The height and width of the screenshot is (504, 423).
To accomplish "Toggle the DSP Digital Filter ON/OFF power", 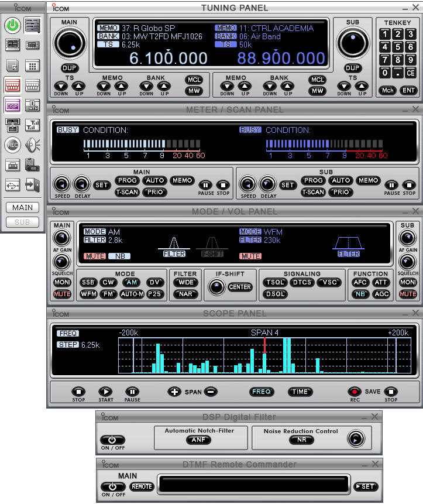I will pos(112,440).
